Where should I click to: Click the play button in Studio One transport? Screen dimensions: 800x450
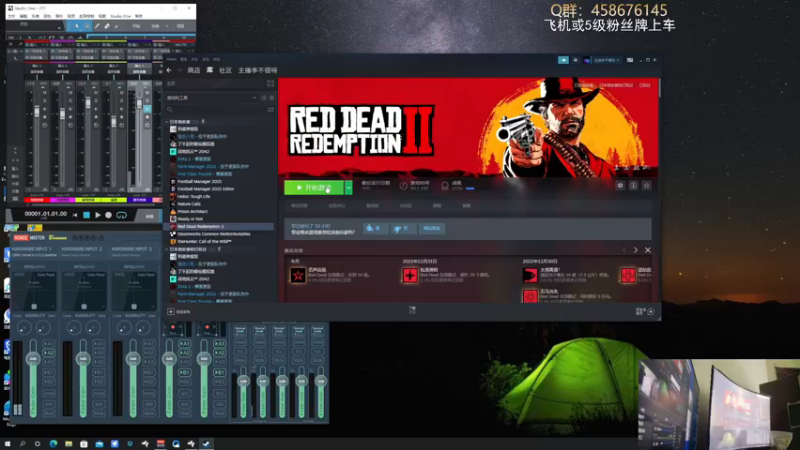coord(97,215)
